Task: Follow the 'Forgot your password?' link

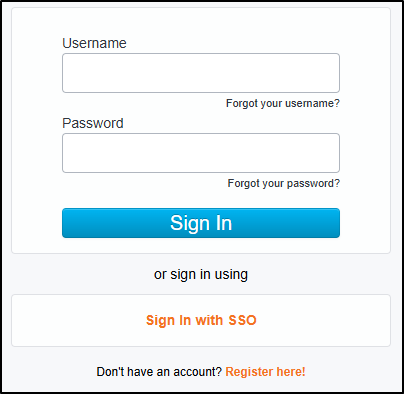Action: pos(284,183)
